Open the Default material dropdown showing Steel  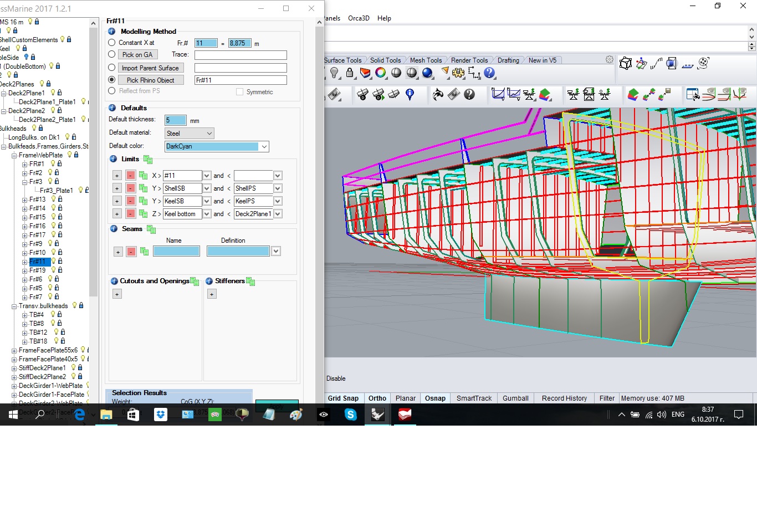click(190, 134)
